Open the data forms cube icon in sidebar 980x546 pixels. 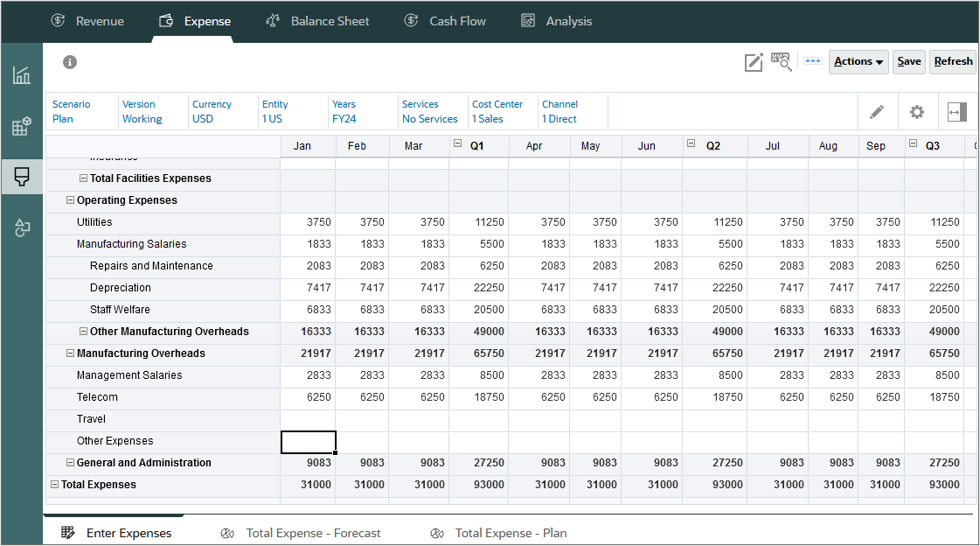21,126
